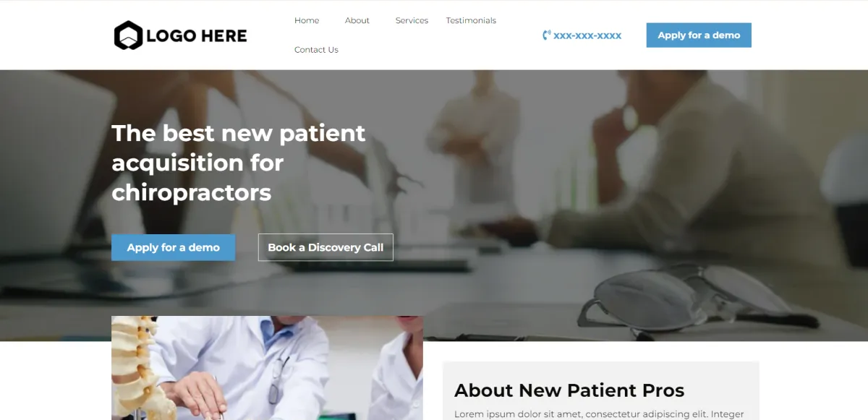Go to the About page
This screenshot has width=868, height=420.
coord(357,20)
